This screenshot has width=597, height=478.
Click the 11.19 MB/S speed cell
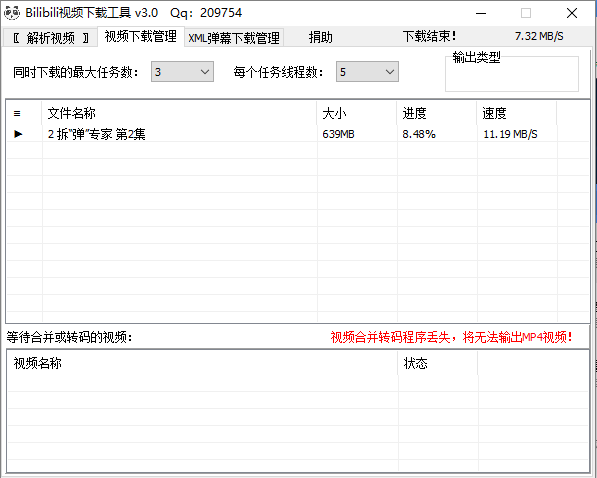[x=510, y=134]
